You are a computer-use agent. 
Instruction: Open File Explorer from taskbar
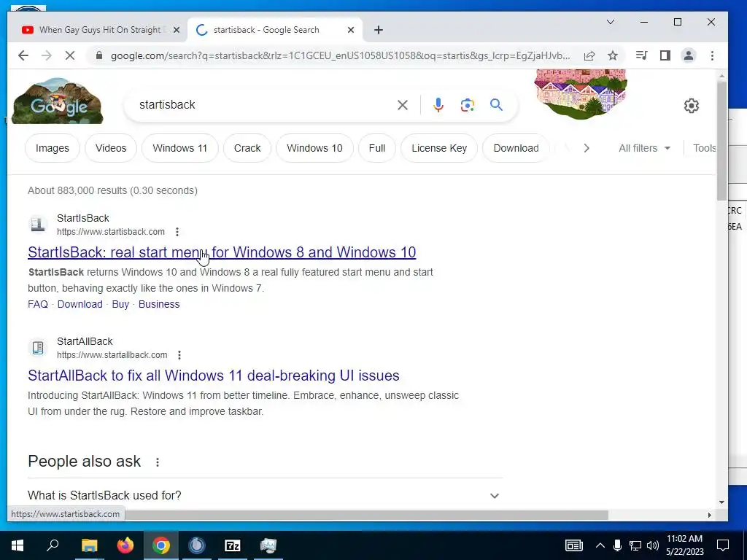pyautogui.click(x=89, y=545)
